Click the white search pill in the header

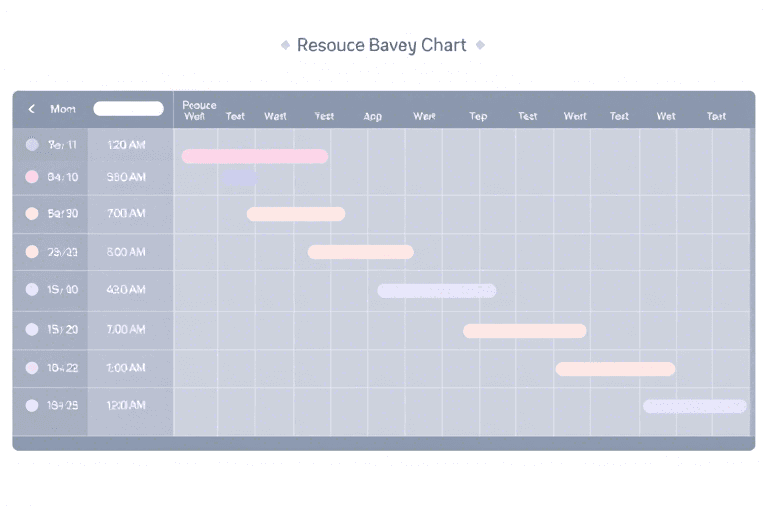point(128,109)
